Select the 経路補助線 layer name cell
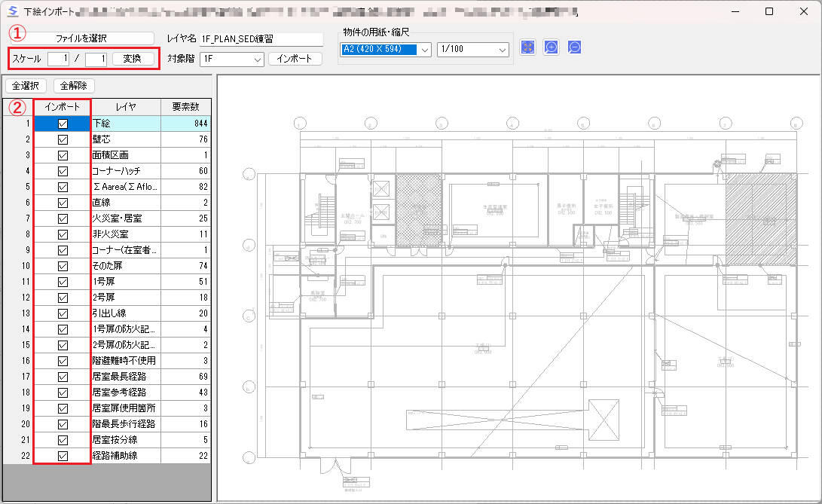 [x=126, y=456]
